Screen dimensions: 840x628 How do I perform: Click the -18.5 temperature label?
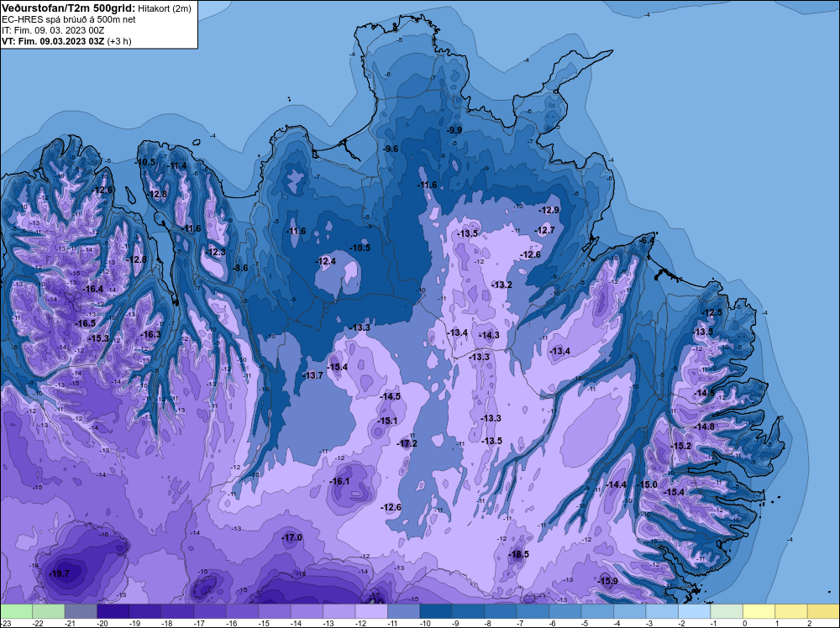(518, 554)
